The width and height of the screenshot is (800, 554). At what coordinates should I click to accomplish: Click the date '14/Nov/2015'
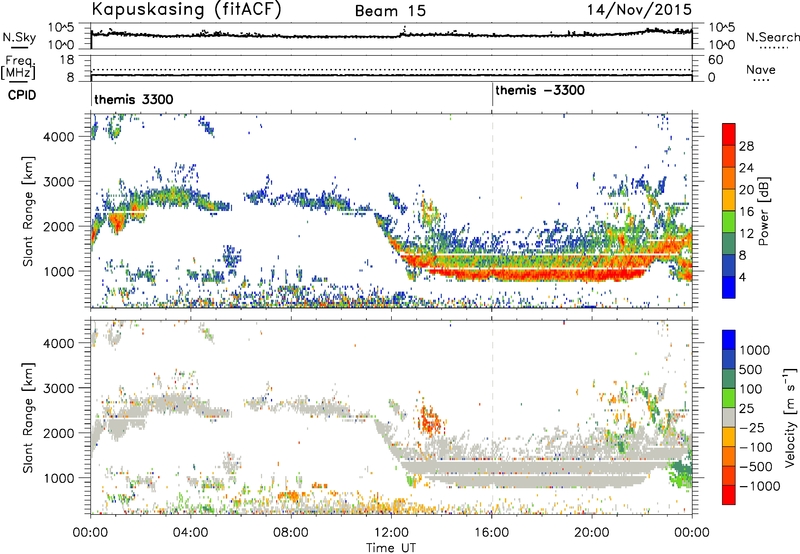point(639,9)
